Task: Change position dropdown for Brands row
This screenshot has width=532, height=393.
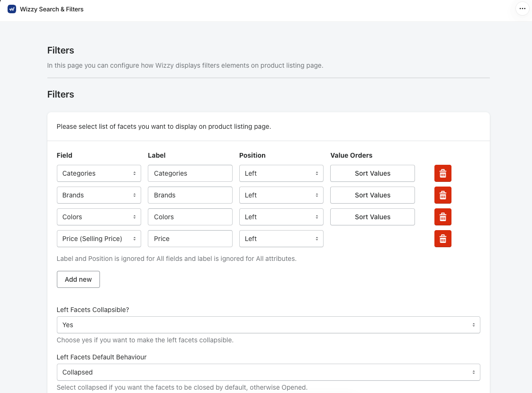Action: pyautogui.click(x=281, y=195)
